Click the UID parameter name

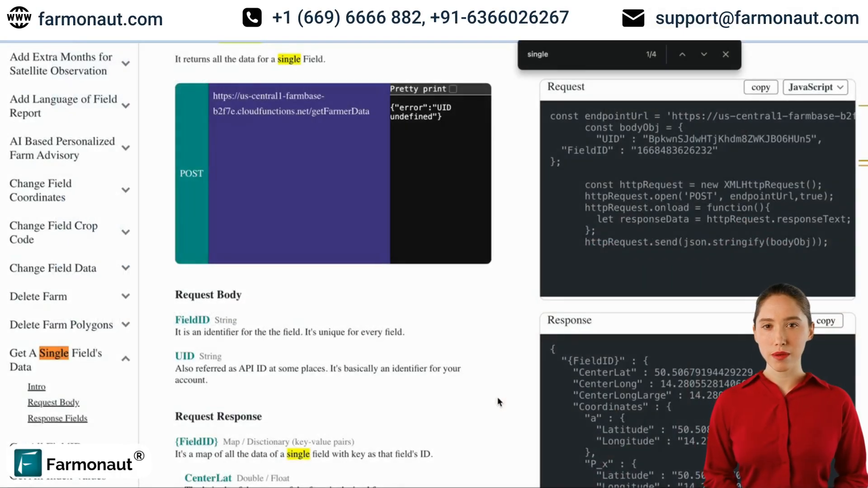point(185,356)
